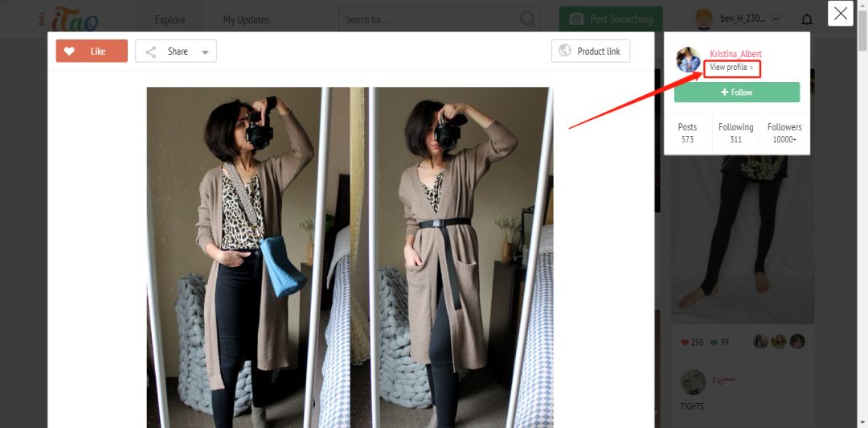Click the red heart showing 250 likes

[x=685, y=343]
